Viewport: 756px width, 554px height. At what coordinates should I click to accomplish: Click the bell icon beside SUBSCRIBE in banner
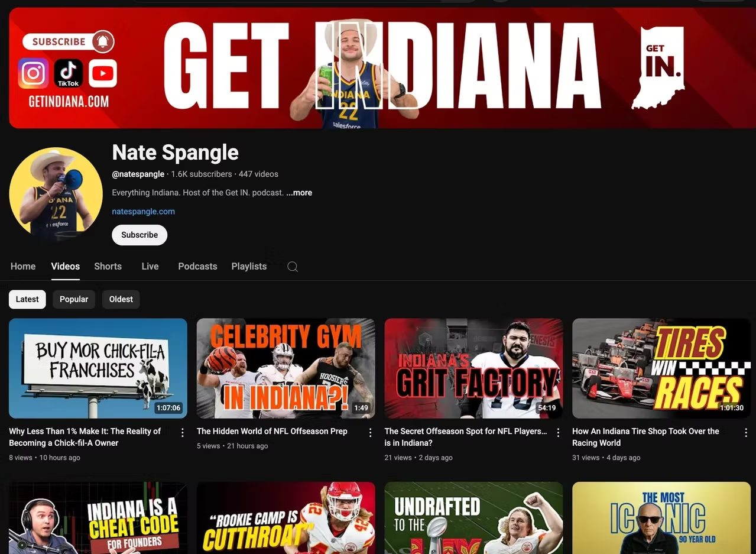click(x=103, y=41)
